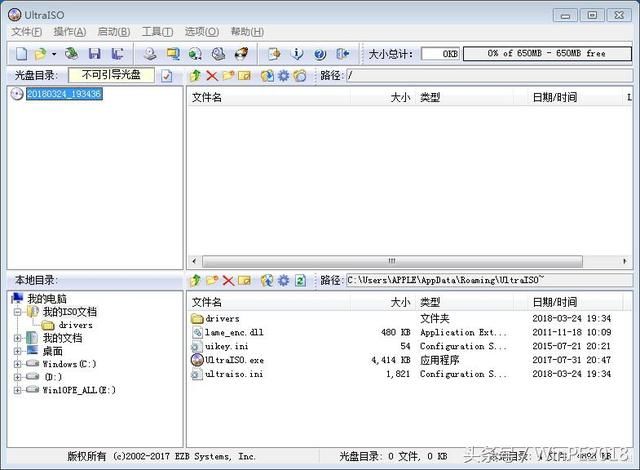Sort the upper file list by 大小 column
Screen dimensions: 640x470
pos(382,98)
